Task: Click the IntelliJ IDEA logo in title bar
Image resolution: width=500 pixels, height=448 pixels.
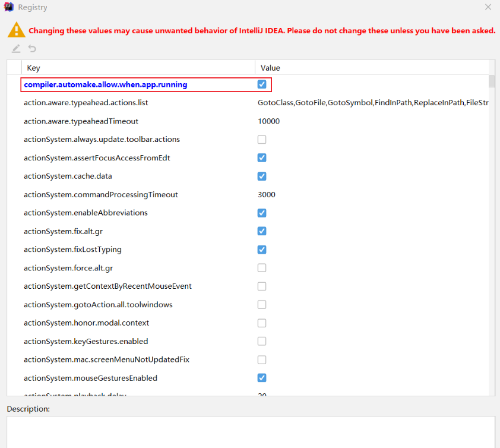Action: pos(8,7)
